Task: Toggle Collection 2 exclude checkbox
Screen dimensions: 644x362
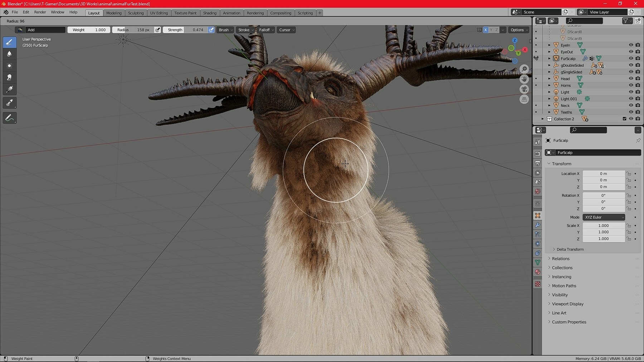Action: coord(624,119)
